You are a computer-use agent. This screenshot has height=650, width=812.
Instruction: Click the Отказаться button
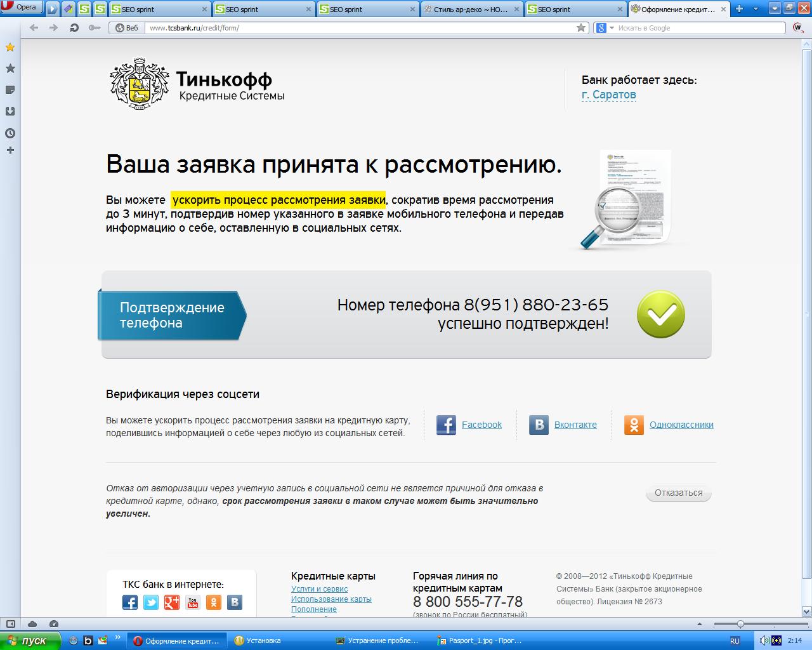coord(679,493)
